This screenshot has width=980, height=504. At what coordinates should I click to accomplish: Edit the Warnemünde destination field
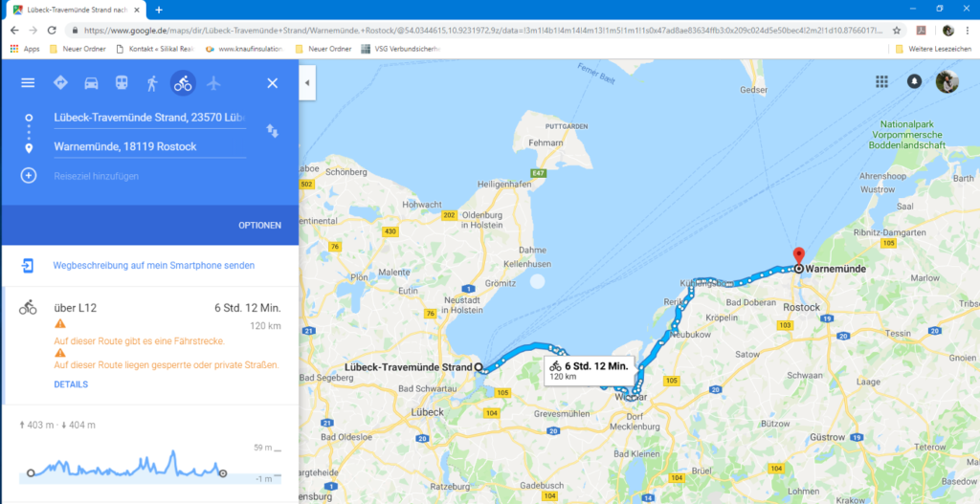click(150, 147)
